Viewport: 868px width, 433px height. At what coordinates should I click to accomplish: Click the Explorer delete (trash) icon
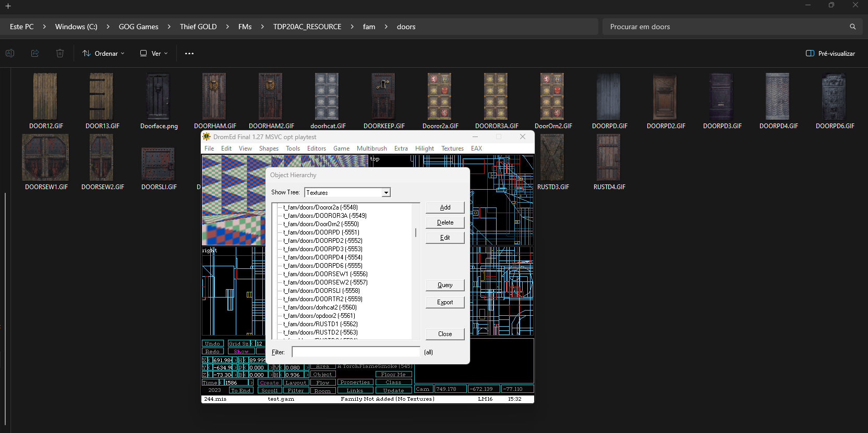(x=60, y=53)
